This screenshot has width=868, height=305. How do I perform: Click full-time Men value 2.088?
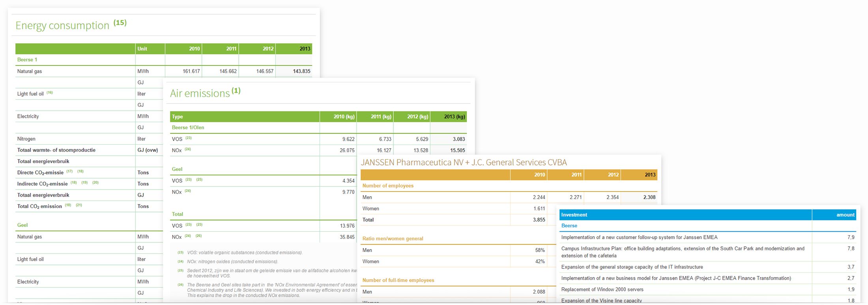point(539,292)
